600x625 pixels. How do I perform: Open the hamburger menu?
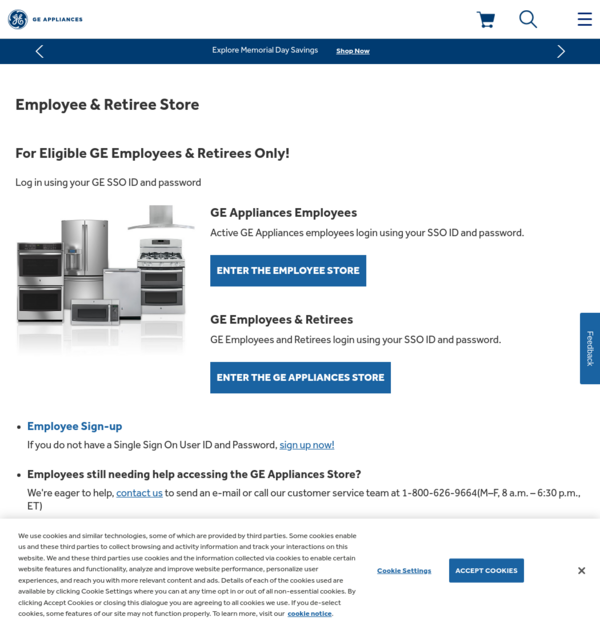584,19
